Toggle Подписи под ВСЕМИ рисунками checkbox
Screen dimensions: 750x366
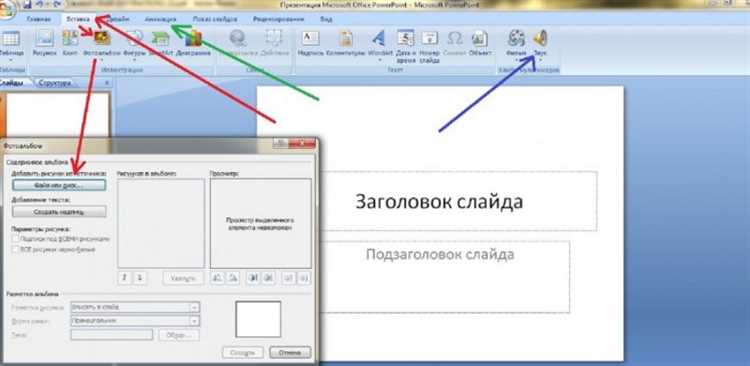pyautogui.click(x=16, y=238)
